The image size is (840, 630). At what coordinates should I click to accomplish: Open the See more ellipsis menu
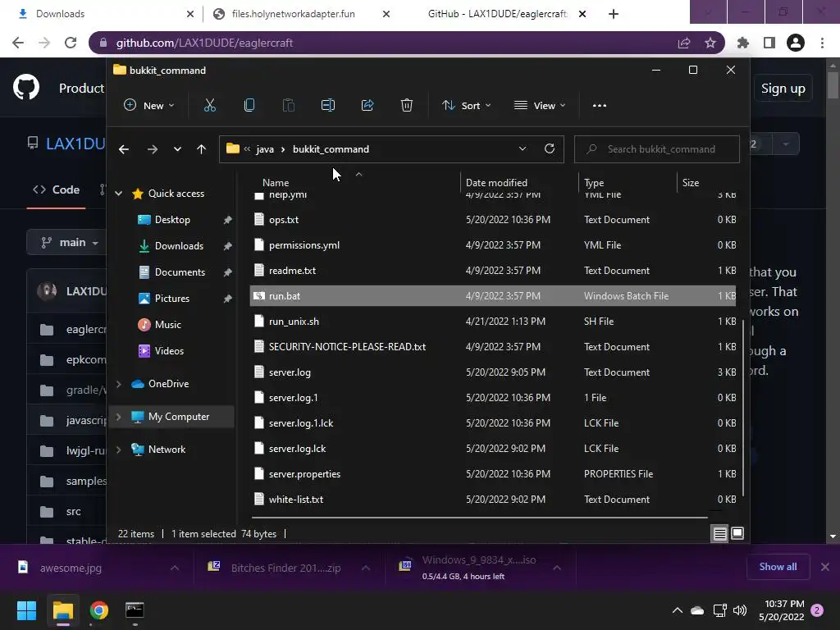(x=600, y=106)
